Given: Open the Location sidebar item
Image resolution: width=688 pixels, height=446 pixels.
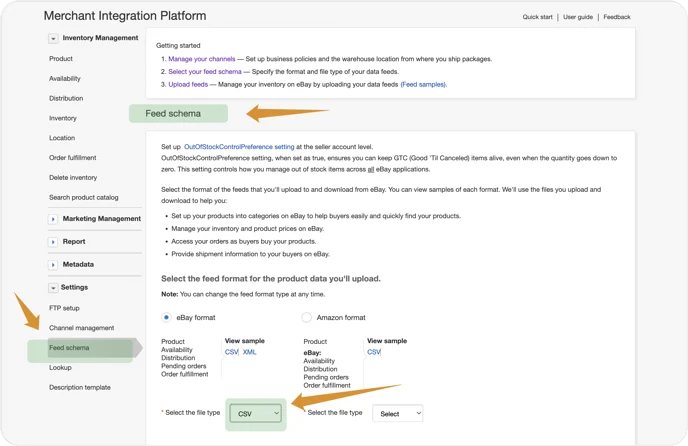Looking at the screenshot, I should (x=62, y=138).
